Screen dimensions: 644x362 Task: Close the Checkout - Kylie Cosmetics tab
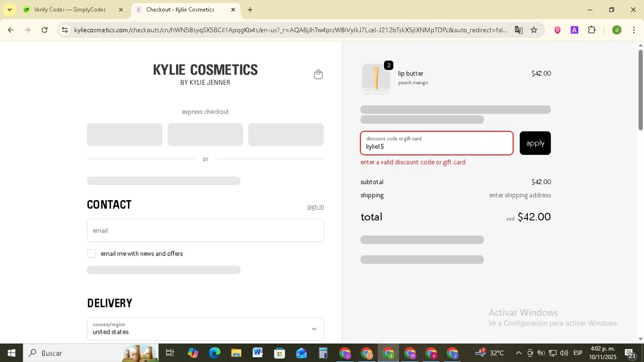(x=233, y=9)
